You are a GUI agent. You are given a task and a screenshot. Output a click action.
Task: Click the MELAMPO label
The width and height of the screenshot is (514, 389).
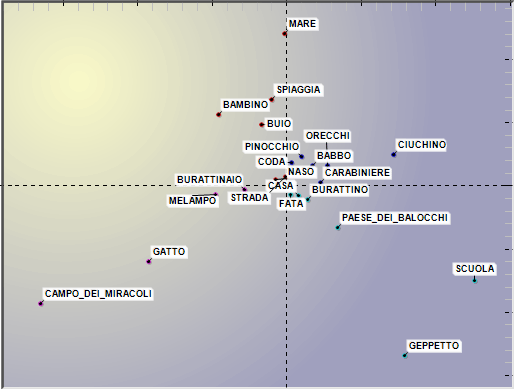tap(193, 201)
